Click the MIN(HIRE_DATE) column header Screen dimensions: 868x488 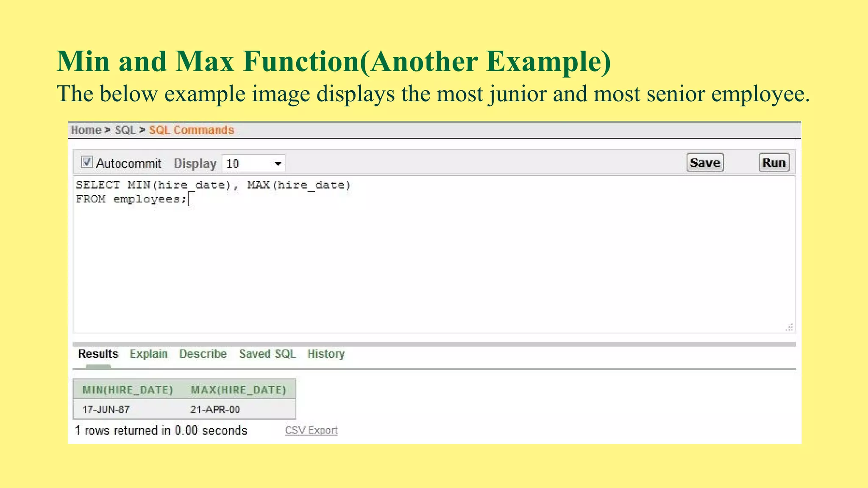(x=128, y=390)
